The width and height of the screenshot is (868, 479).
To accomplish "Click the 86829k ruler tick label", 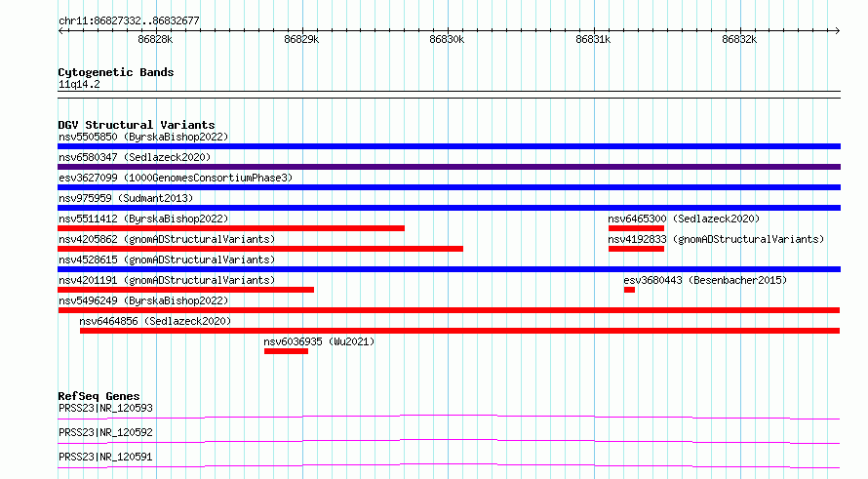I will point(301,39).
